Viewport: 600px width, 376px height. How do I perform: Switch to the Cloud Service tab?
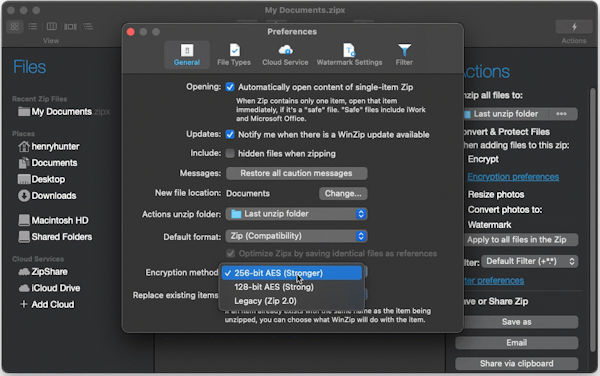(285, 55)
